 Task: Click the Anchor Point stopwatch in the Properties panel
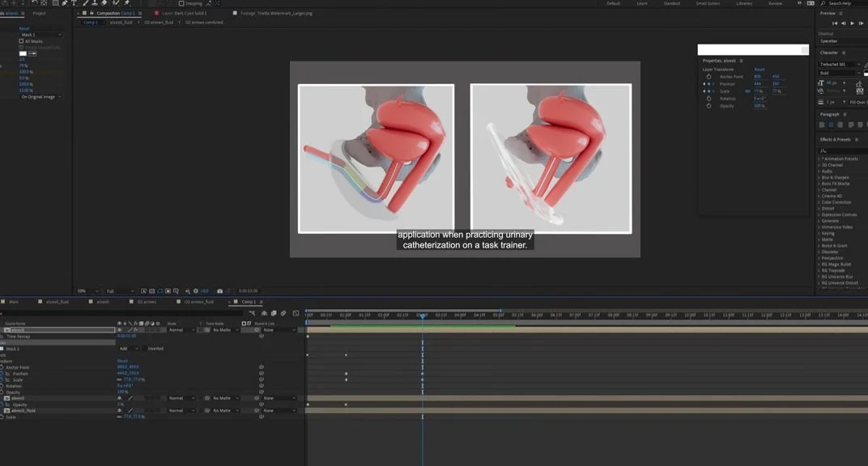coord(708,77)
